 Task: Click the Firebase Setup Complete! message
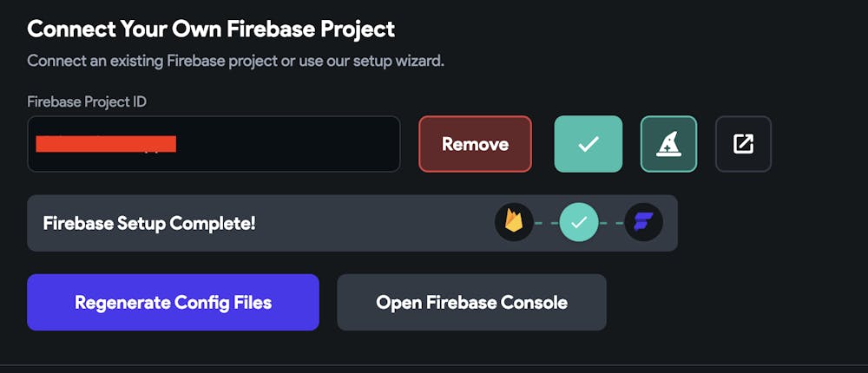[149, 223]
